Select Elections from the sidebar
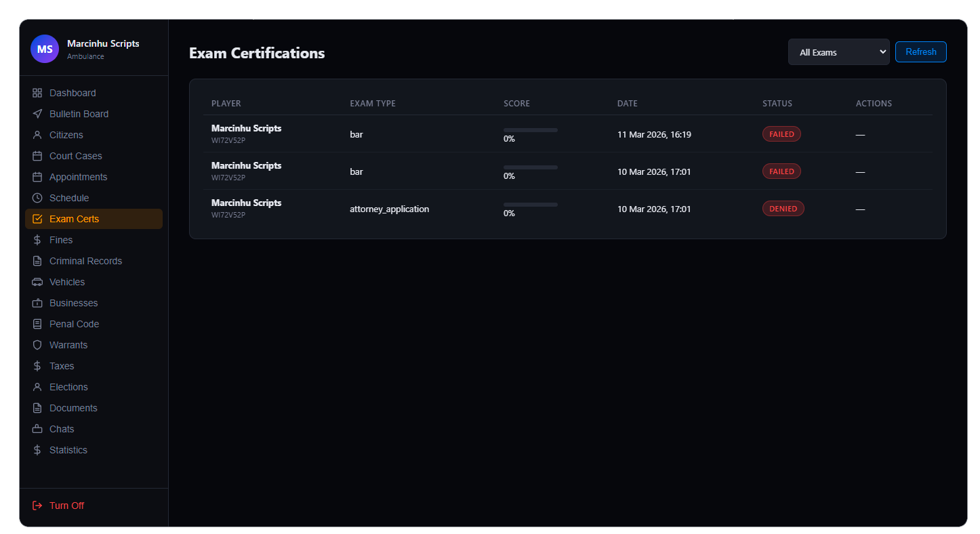Viewport: 980px width, 534px height. point(68,387)
